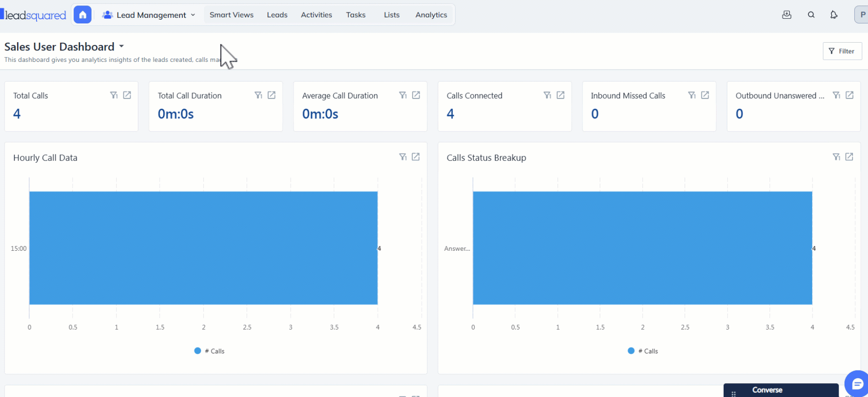Viewport: 868px width, 397px height.
Task: Expand Total Call Duration card in new view
Action: (x=271, y=95)
